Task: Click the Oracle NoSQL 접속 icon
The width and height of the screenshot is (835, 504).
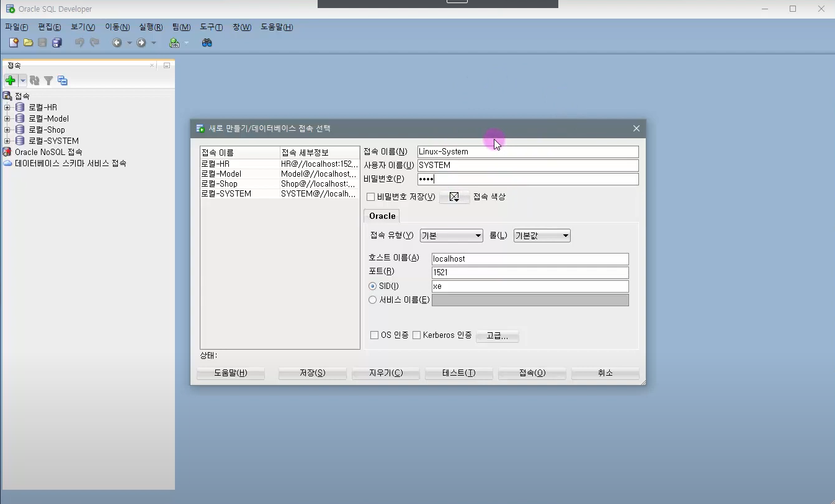Action: [7, 152]
